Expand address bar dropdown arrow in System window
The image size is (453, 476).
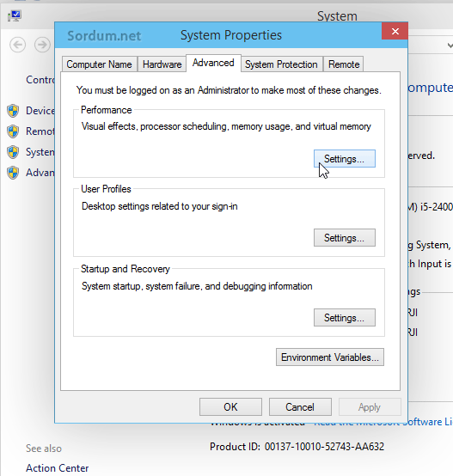click(x=450, y=46)
